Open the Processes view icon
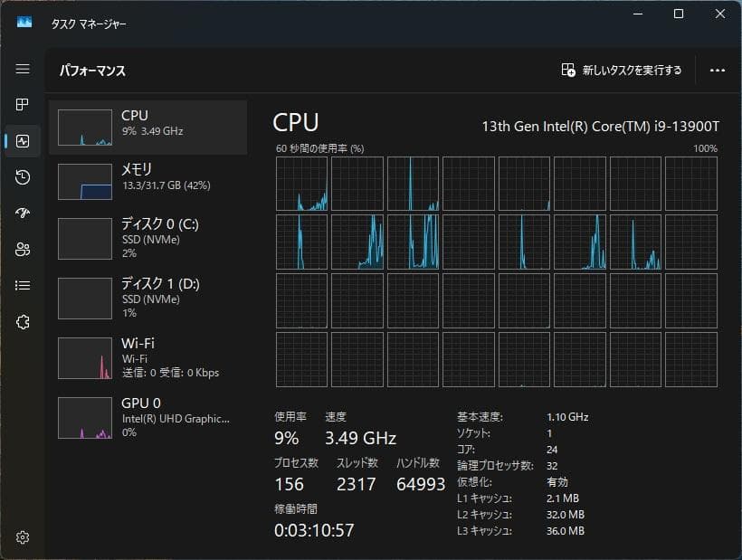The height and width of the screenshot is (560, 742). pyautogui.click(x=23, y=104)
